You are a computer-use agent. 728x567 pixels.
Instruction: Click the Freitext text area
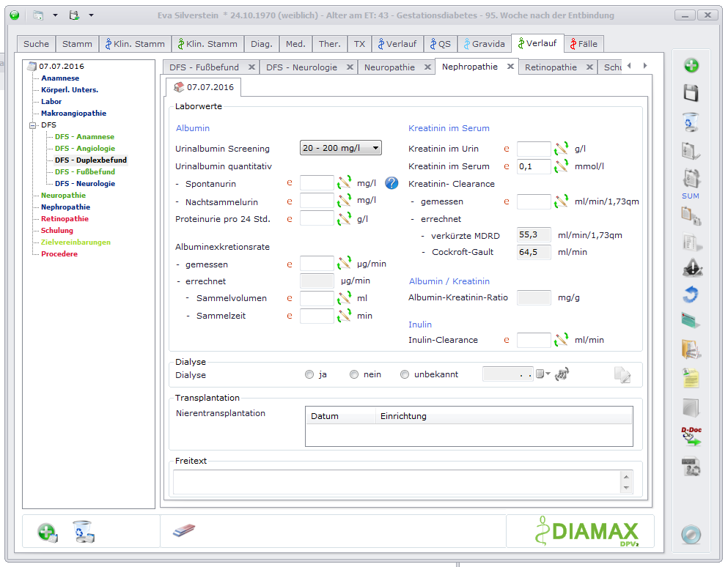(x=397, y=482)
